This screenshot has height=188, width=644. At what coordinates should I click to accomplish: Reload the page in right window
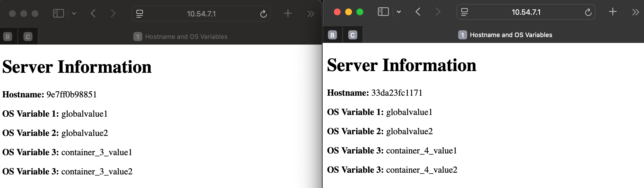tap(588, 12)
